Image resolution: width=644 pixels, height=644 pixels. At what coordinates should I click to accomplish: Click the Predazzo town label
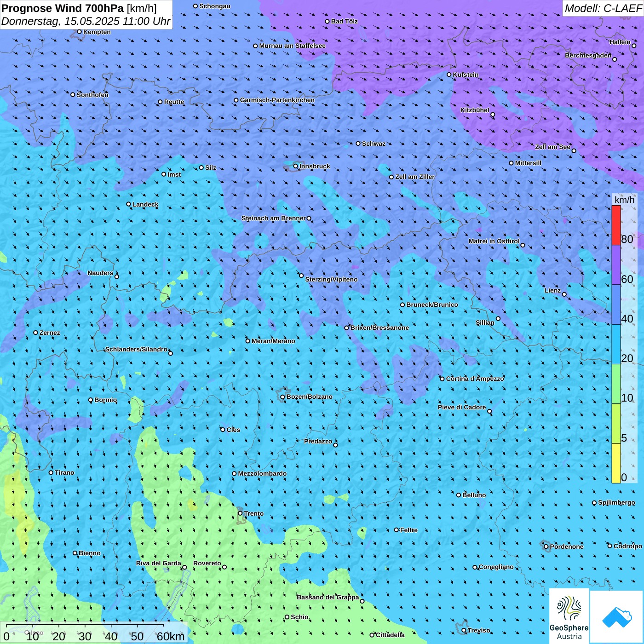click(318, 441)
